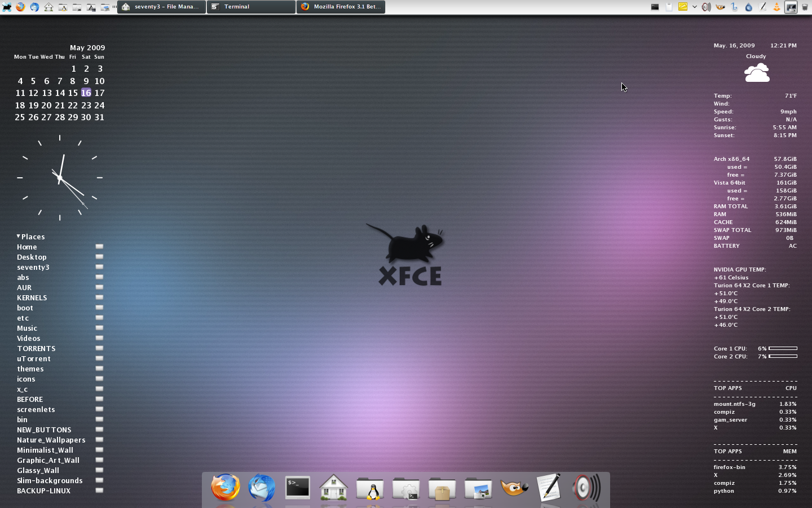Open the Tux penguin folder in the dock
This screenshot has height=508, width=812.
pos(370,488)
